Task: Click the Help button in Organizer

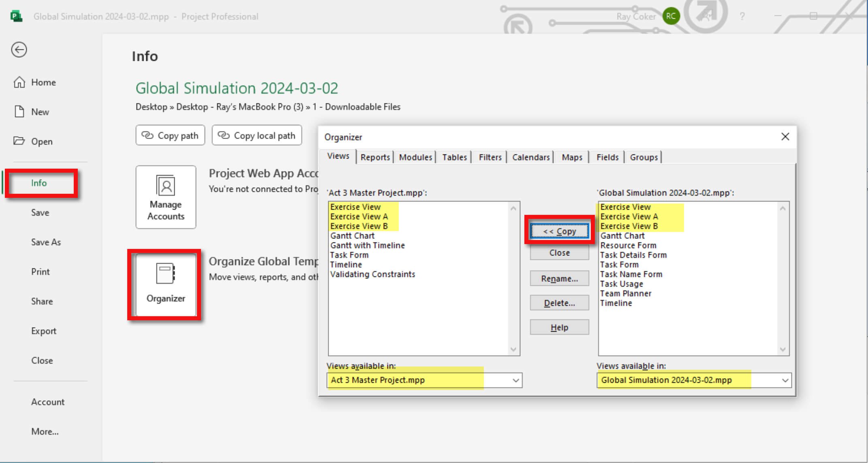Action: tap(560, 327)
